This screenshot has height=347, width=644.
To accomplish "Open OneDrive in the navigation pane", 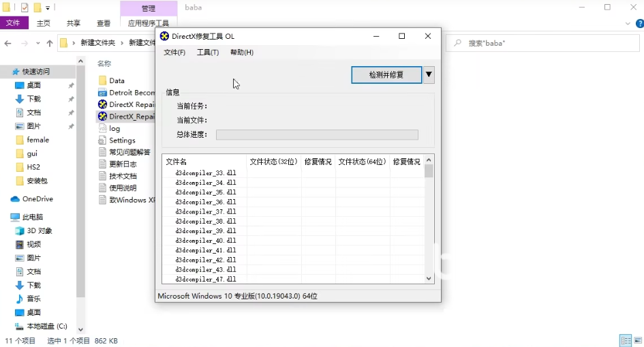I will 37,199.
